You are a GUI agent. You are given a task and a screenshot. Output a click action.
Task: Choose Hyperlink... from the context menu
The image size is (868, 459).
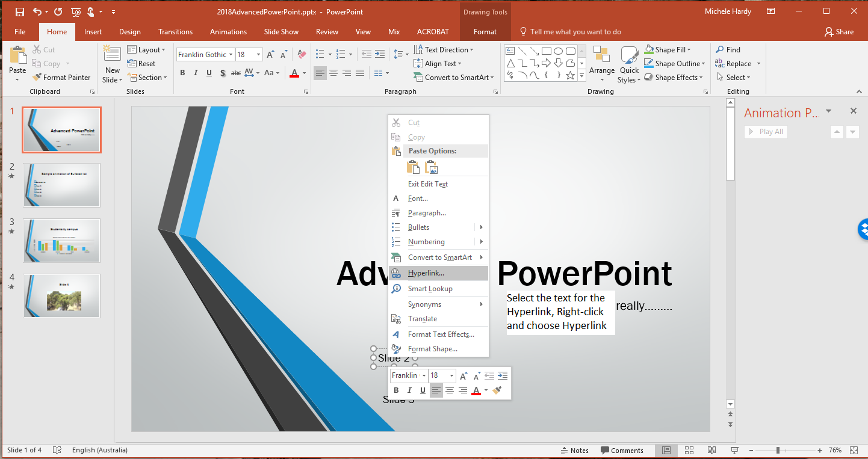(438, 273)
